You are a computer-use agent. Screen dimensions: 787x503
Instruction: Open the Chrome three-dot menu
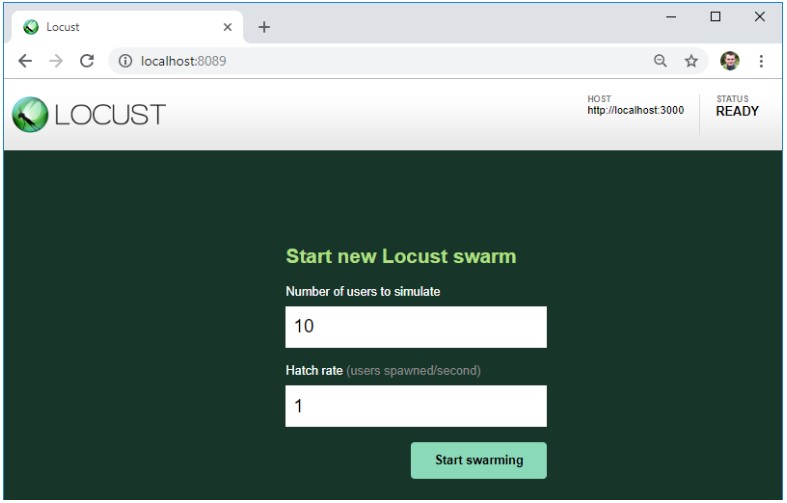[x=761, y=61]
